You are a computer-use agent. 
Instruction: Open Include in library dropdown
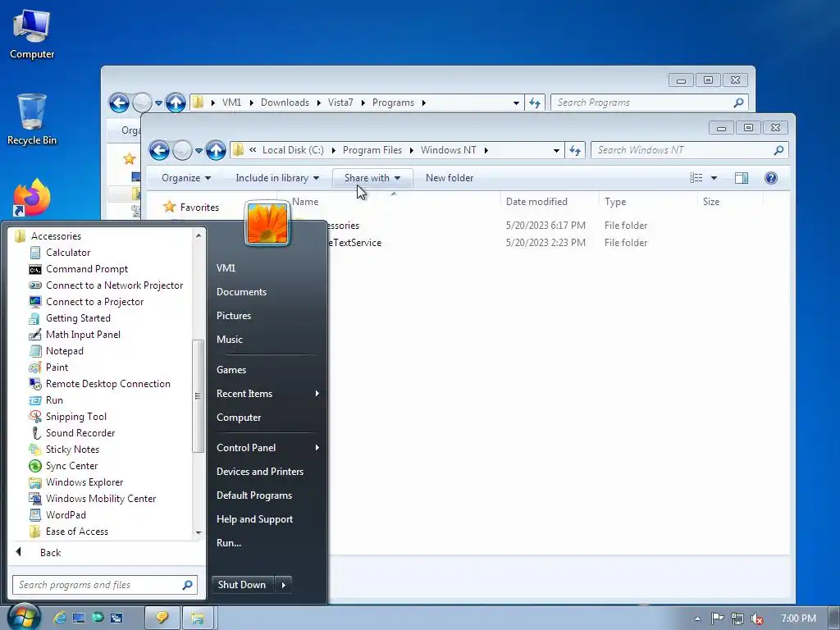tap(277, 178)
